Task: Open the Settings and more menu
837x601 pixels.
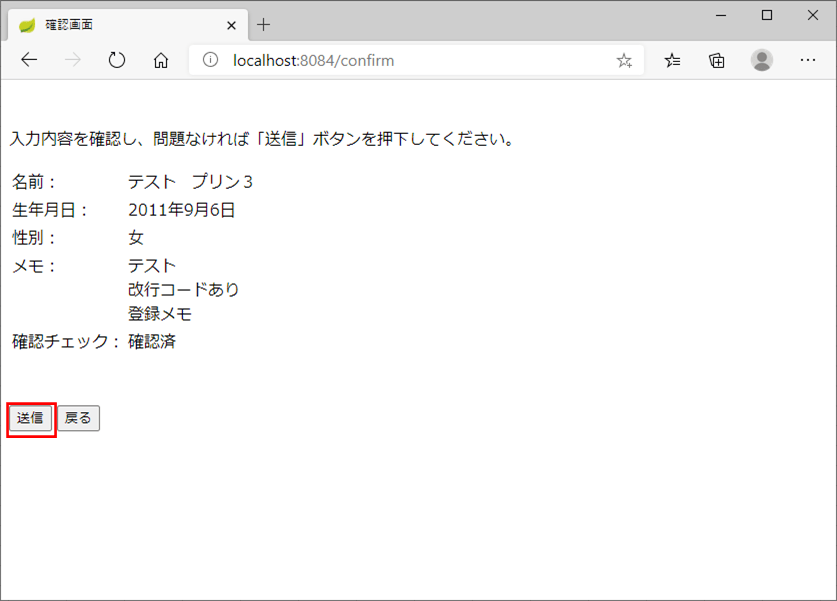Action: coord(808,60)
